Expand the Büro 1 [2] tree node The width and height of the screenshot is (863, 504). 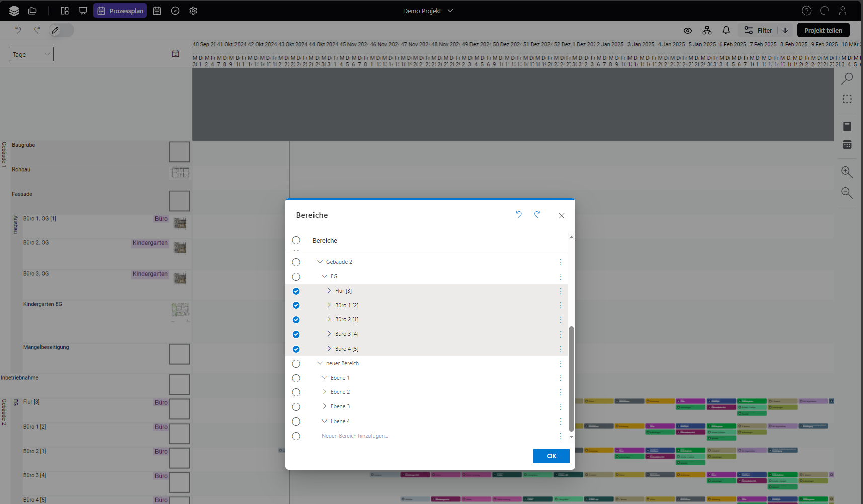[329, 305]
